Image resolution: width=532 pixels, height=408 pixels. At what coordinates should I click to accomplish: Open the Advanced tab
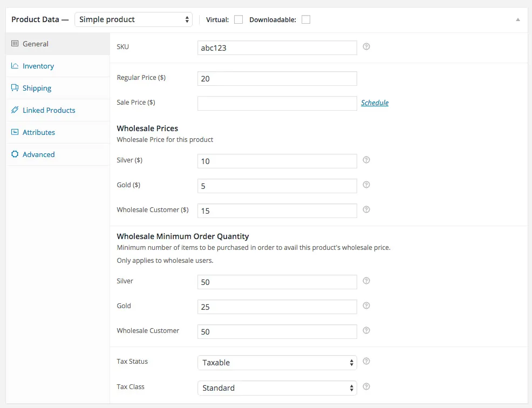tap(38, 154)
